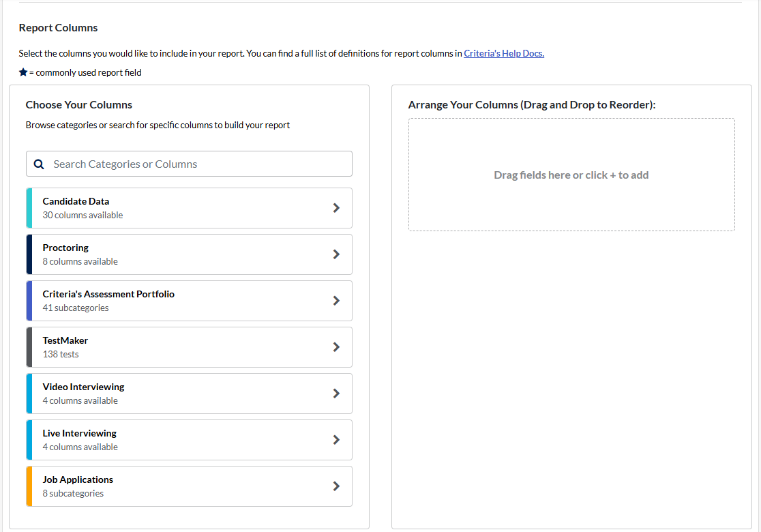
Task: Expand Video Interviewing chevron arrow
Action: point(336,394)
